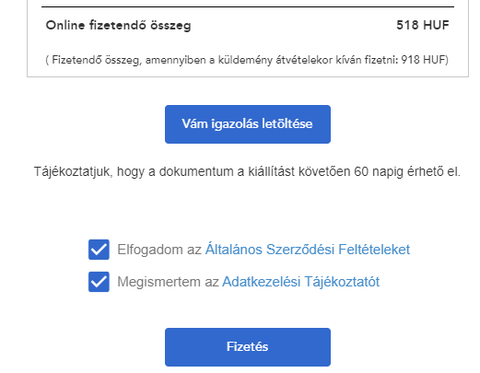Image resolution: width=480 pixels, height=373 pixels.
Task: Click the note about paying on delivery
Action: pos(247,60)
